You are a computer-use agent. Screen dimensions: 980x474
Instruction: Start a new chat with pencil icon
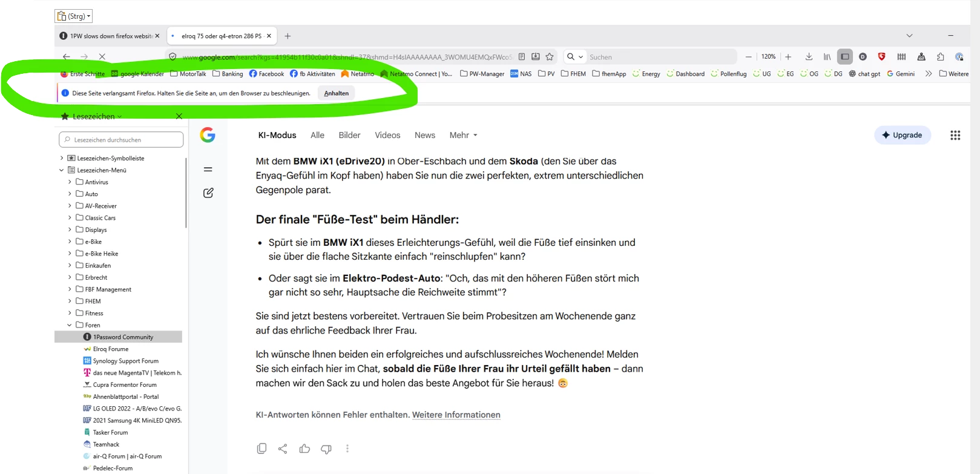coord(208,193)
